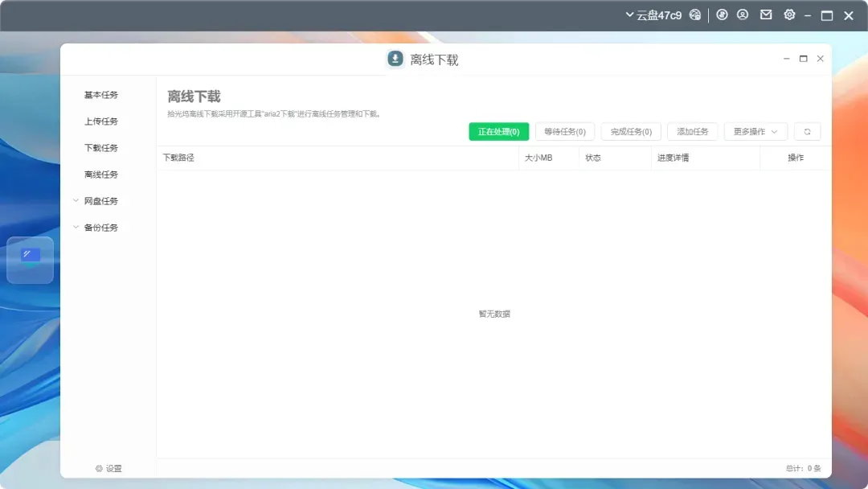Minimize the outer cloud drive window

coord(808,16)
